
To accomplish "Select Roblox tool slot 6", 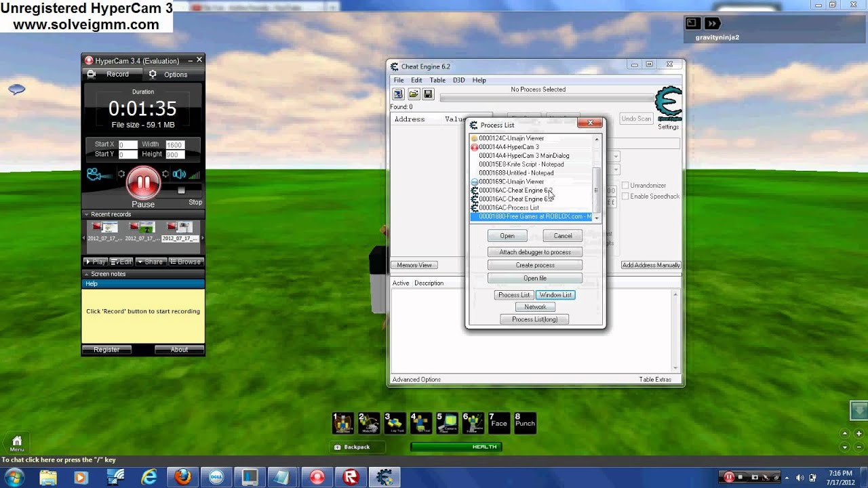I will coord(473,423).
